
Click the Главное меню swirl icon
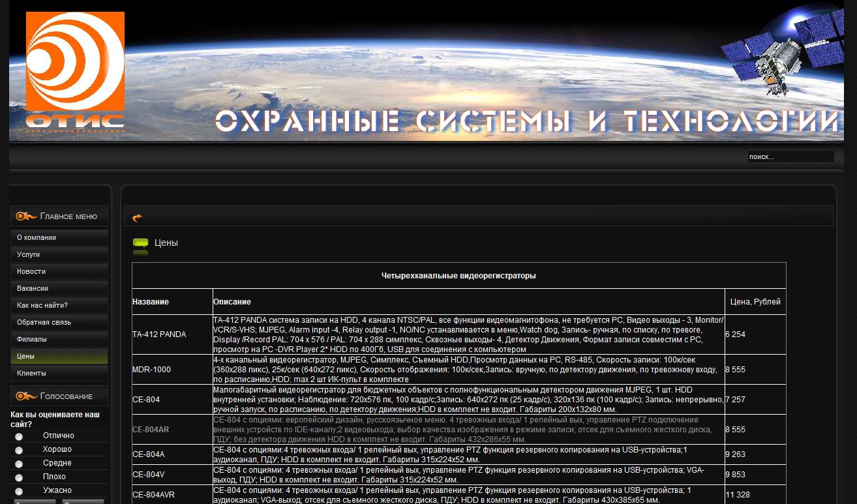tap(26, 216)
